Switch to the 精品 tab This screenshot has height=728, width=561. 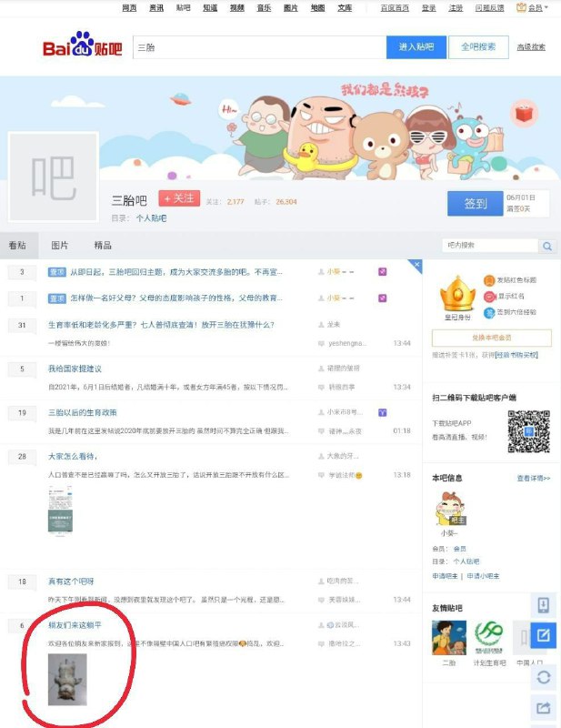click(103, 245)
